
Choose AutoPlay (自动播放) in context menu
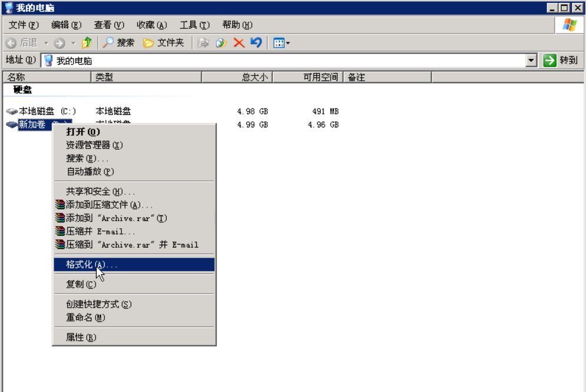134,172
